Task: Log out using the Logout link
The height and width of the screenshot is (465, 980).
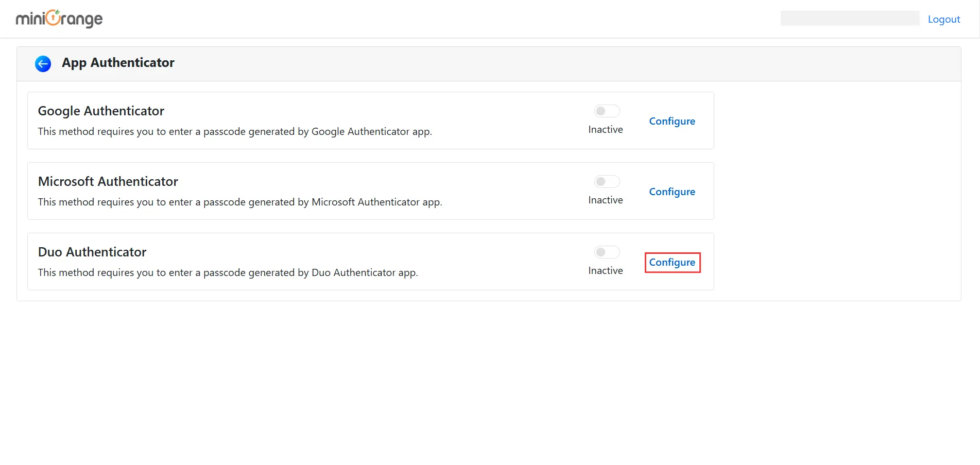Action: click(944, 19)
